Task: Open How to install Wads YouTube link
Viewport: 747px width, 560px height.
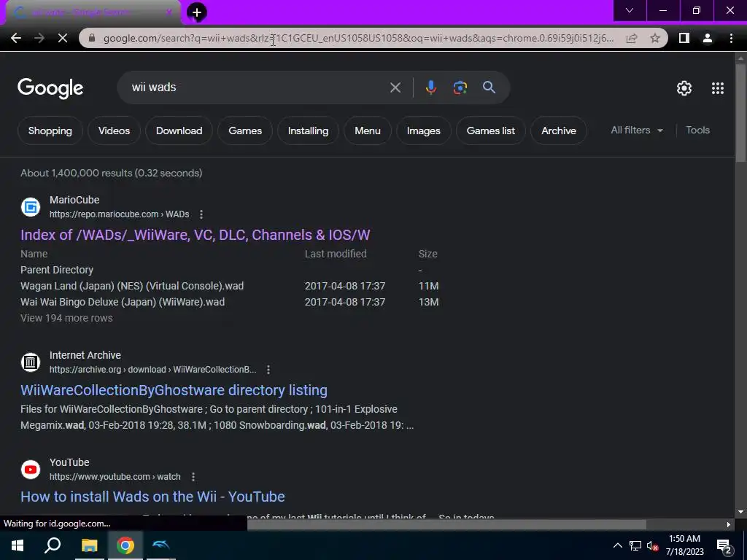Action: point(152,497)
